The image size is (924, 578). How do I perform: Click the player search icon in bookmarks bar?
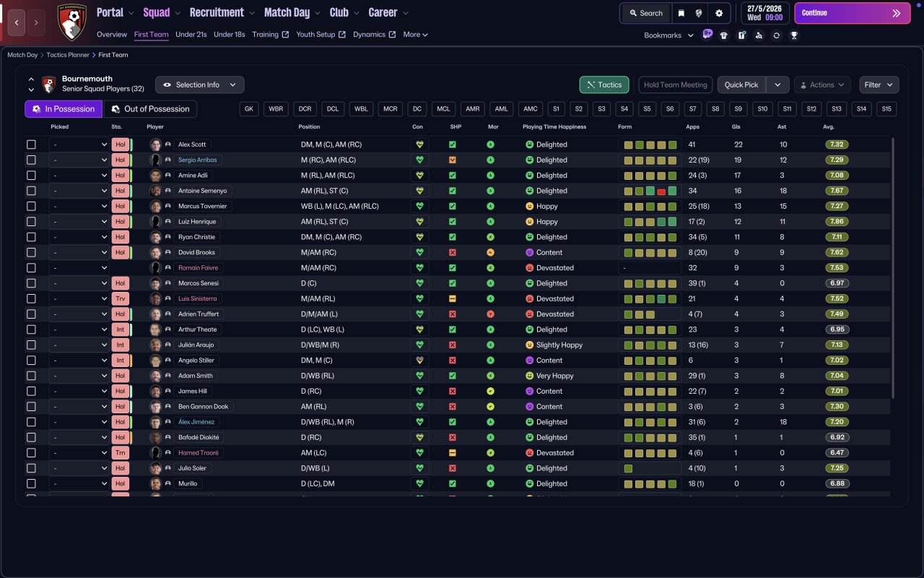[x=759, y=35]
